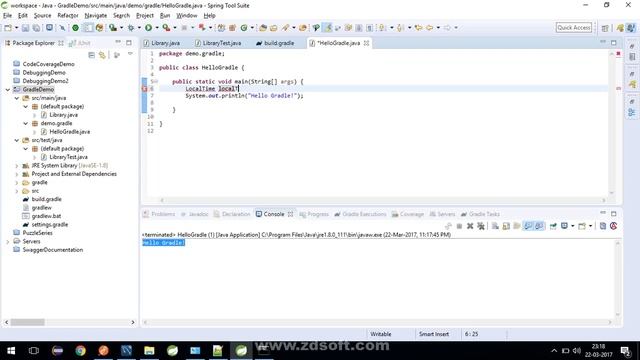Open the Window menu
The height and width of the screenshot is (360, 640).
pyautogui.click(x=187, y=16)
